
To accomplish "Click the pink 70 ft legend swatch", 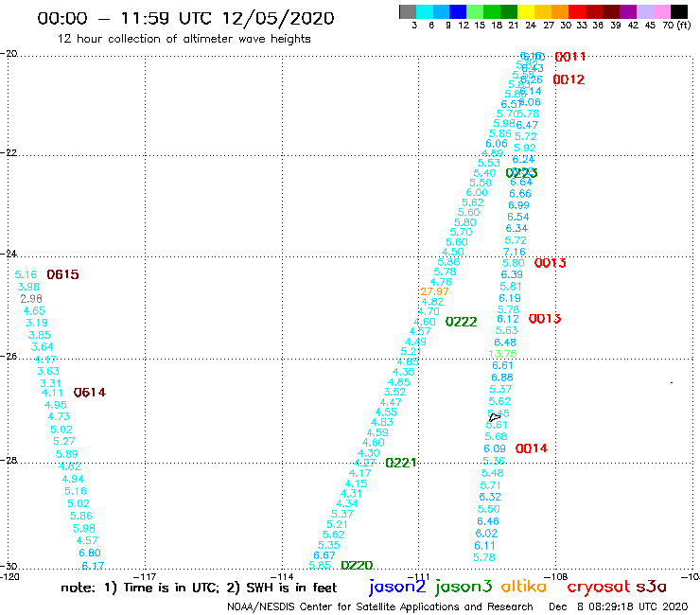I will pyautogui.click(x=661, y=12).
